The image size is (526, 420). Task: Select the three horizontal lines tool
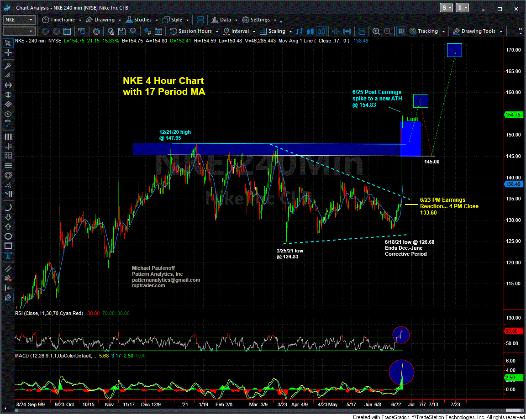coord(8,165)
